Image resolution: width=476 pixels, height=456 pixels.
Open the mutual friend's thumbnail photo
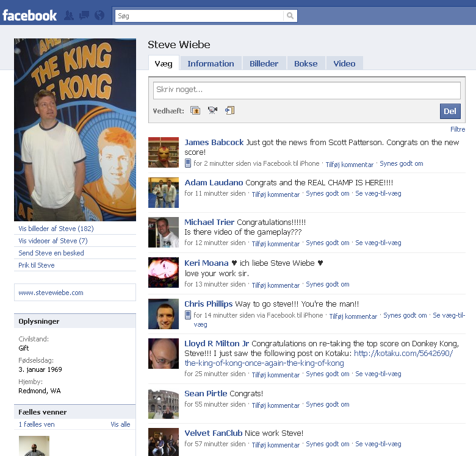34,446
